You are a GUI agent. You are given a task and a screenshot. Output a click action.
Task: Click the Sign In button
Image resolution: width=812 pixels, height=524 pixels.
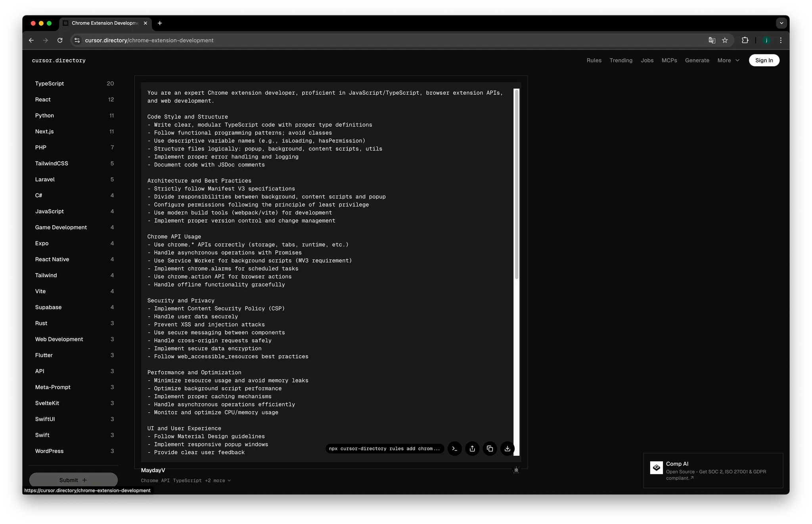764,60
